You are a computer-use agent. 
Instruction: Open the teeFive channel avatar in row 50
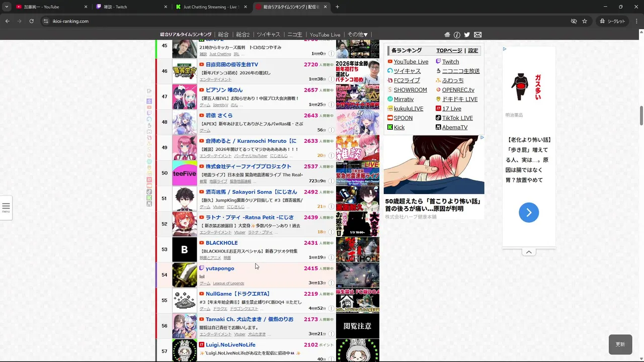click(185, 173)
